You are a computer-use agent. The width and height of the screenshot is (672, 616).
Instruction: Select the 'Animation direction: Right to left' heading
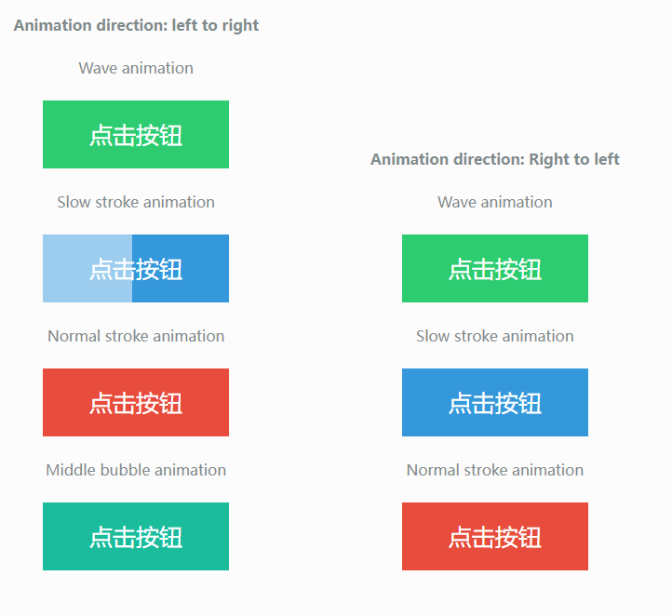(x=495, y=159)
